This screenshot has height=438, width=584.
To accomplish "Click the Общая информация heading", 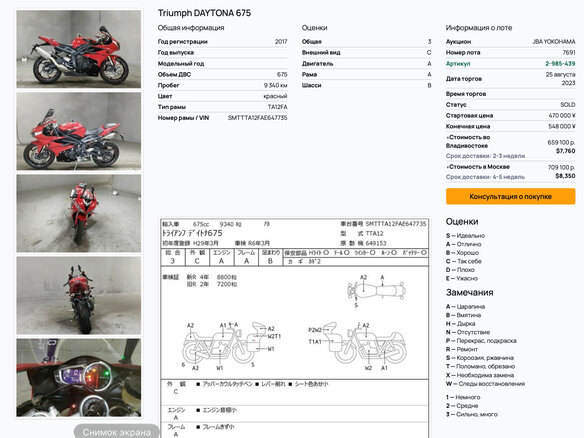I will 191,28.
